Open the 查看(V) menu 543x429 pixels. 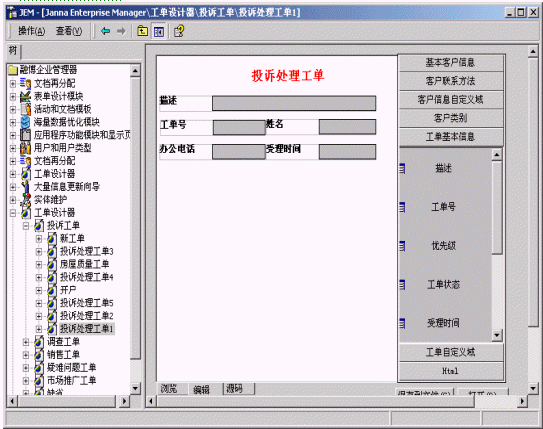(69, 31)
